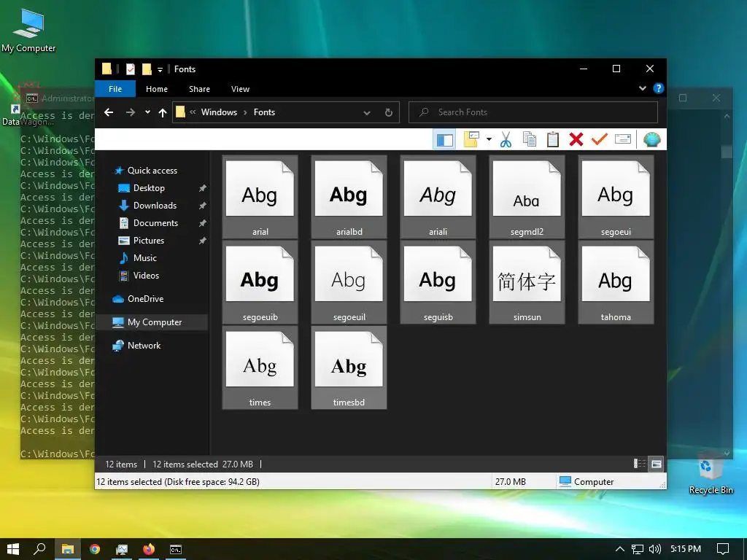Select the segoeuib font file
Screen dimensions: 747x560
click(x=260, y=282)
